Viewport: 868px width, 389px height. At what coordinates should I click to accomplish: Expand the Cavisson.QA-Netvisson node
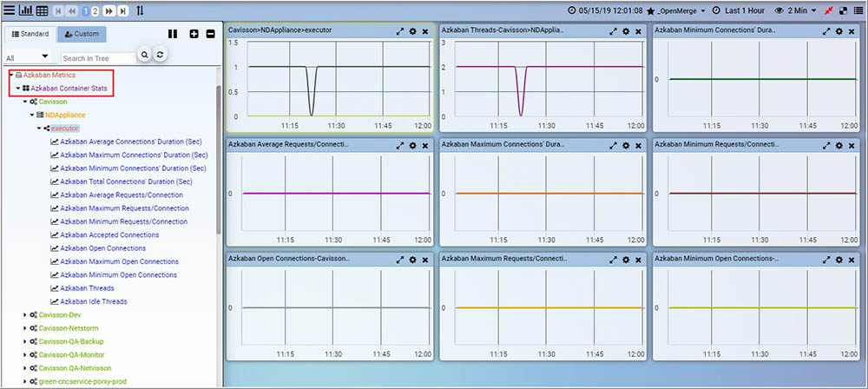25,368
